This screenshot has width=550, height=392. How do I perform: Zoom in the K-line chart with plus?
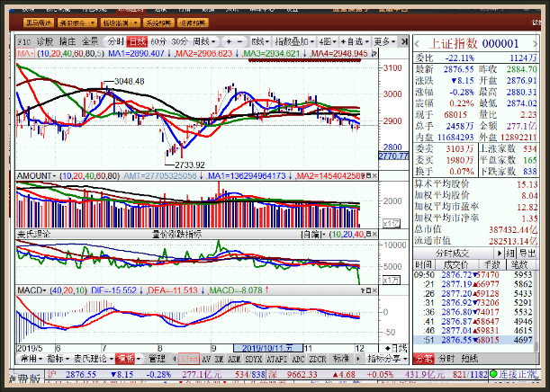point(229,41)
